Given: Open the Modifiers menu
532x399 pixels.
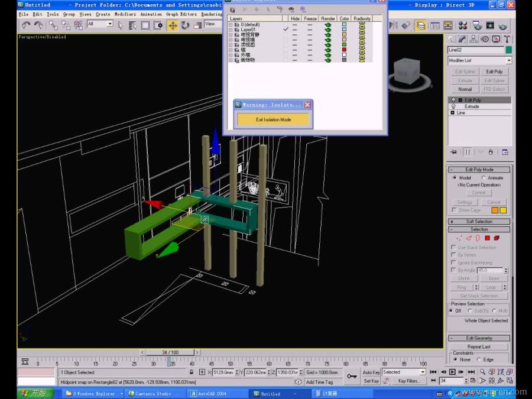Looking at the screenshot, I should tap(125, 14).
